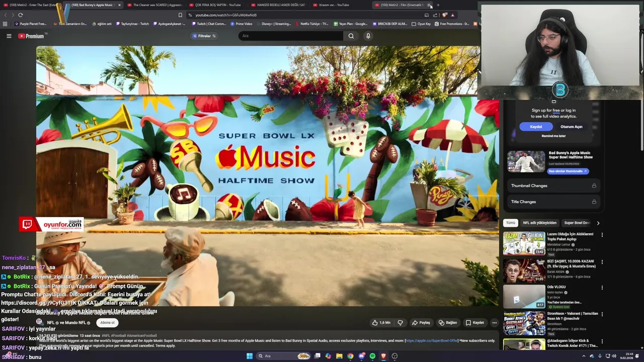This screenshot has width=644, height=362.
Task: Open Chrome from the taskbar
Action: (350, 356)
